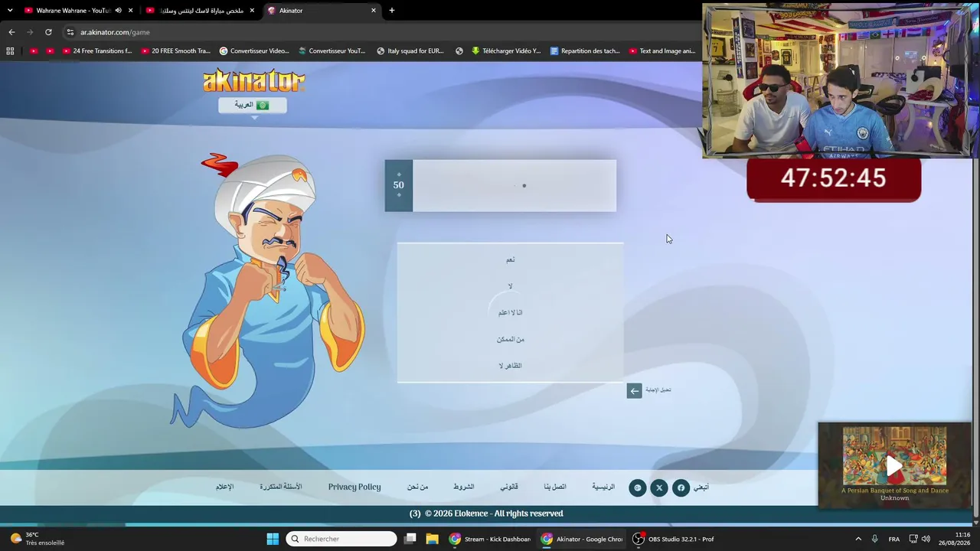Open a new browser tab
This screenshot has height=551, width=980.
392,11
